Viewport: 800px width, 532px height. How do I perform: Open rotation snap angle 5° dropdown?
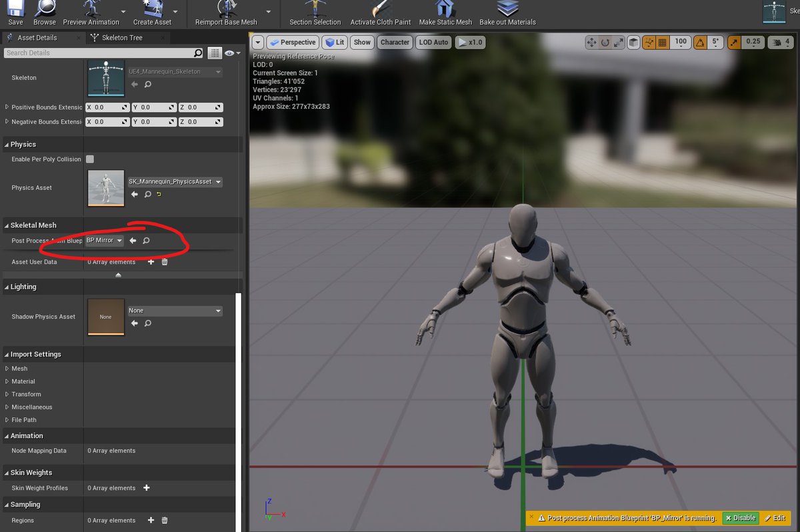pyautogui.click(x=715, y=42)
